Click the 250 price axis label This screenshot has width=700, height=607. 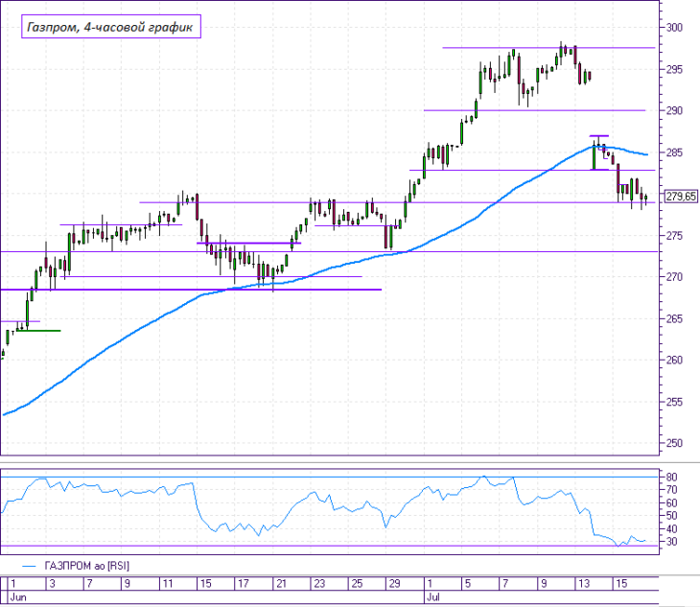pyautogui.click(x=674, y=443)
